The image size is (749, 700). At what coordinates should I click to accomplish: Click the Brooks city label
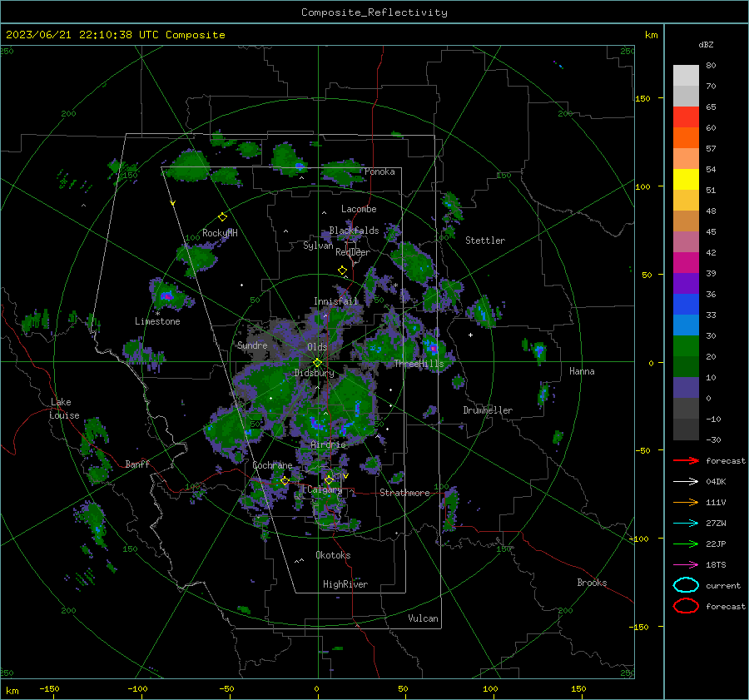(592, 583)
